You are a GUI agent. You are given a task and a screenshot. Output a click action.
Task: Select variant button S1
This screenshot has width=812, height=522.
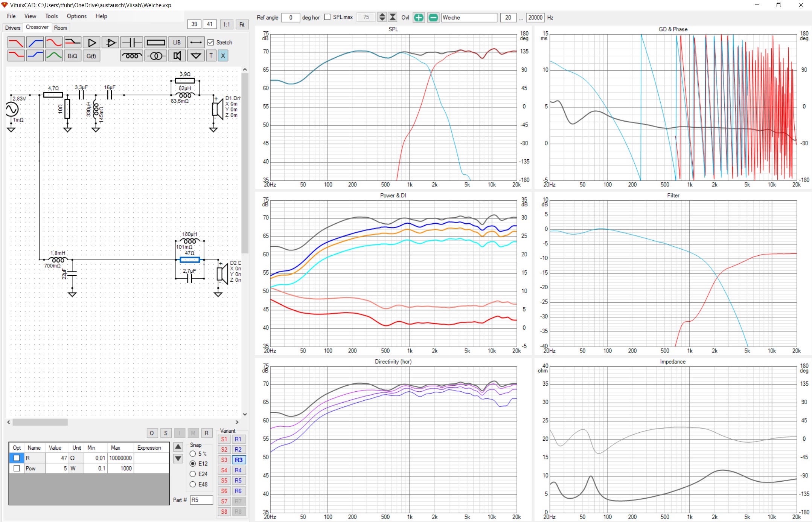click(224, 439)
